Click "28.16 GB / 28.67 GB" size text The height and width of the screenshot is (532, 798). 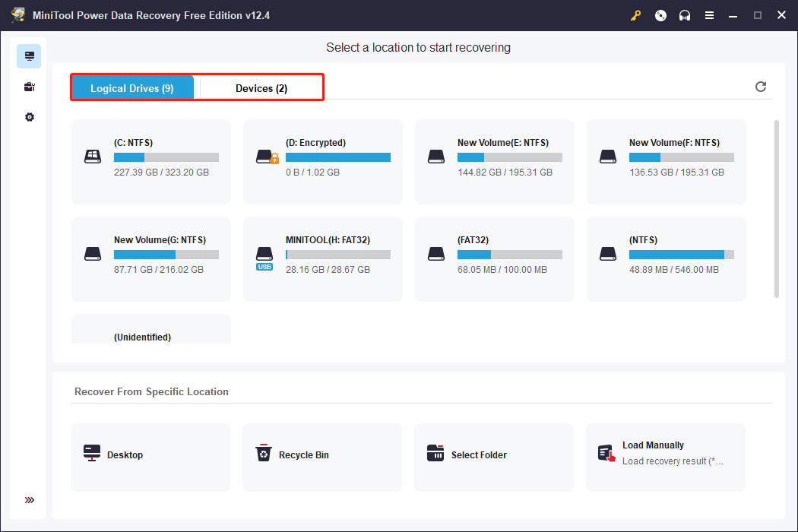click(x=328, y=269)
